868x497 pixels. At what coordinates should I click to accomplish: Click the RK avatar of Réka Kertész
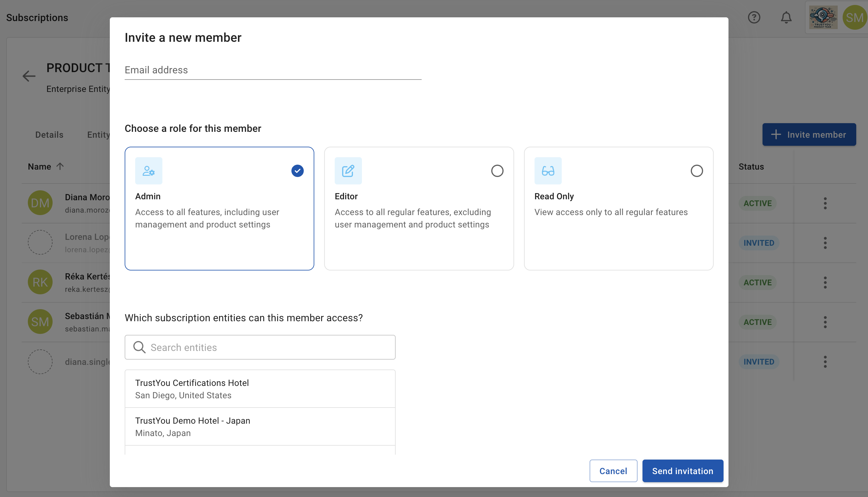click(x=40, y=282)
